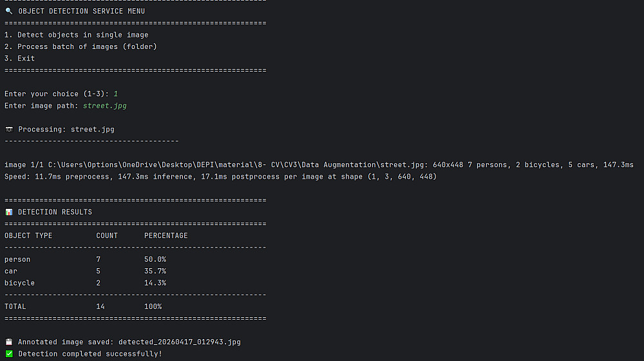
Task: Click the magnifying glass icon beside menu title
Action: (x=8, y=11)
